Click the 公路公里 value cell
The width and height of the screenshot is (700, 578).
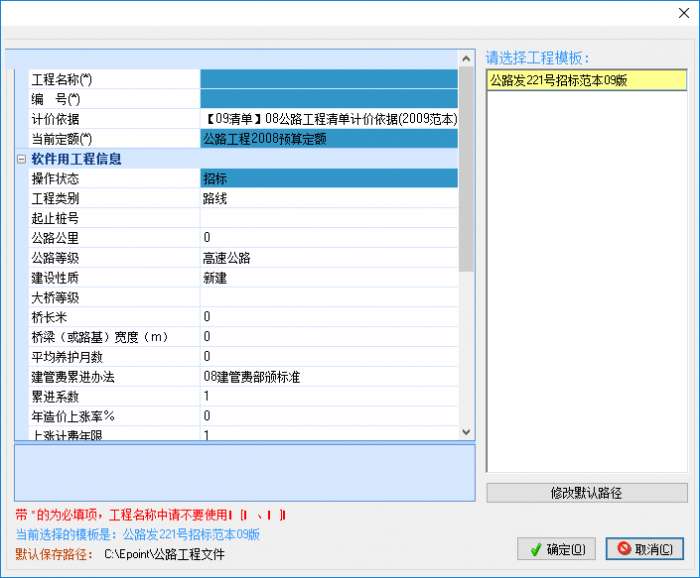click(x=329, y=237)
